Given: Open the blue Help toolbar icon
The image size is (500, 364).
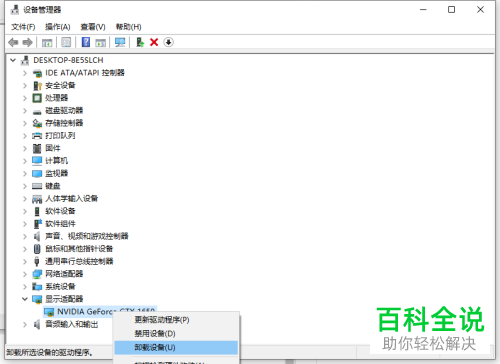Looking at the screenshot, I should point(86,42).
